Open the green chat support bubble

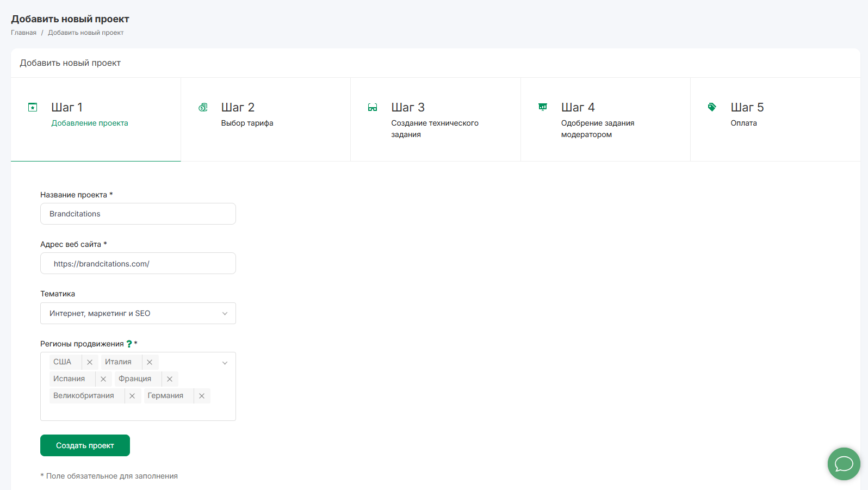pyautogui.click(x=844, y=464)
